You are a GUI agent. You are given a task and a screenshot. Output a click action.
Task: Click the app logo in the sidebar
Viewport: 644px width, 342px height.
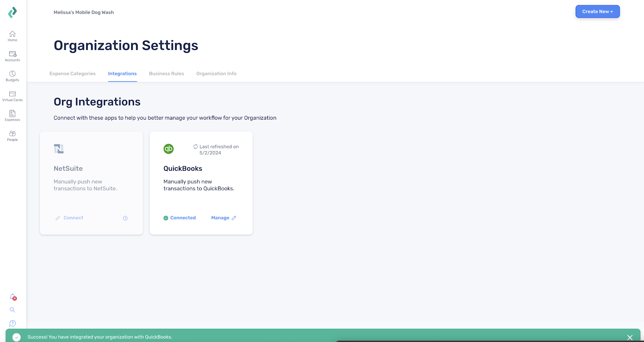click(12, 12)
